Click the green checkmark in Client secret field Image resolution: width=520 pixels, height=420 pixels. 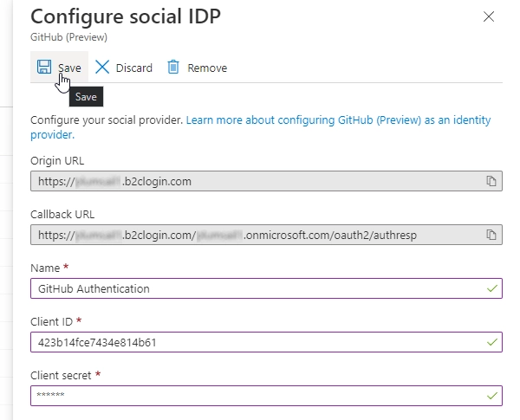tap(492, 396)
